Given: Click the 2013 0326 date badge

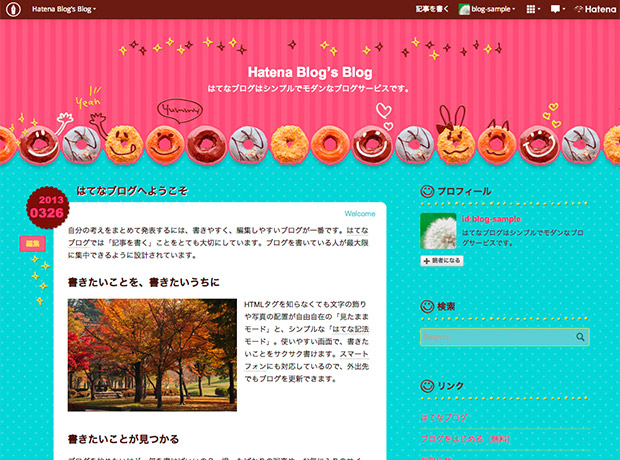Looking at the screenshot, I should click(47, 207).
